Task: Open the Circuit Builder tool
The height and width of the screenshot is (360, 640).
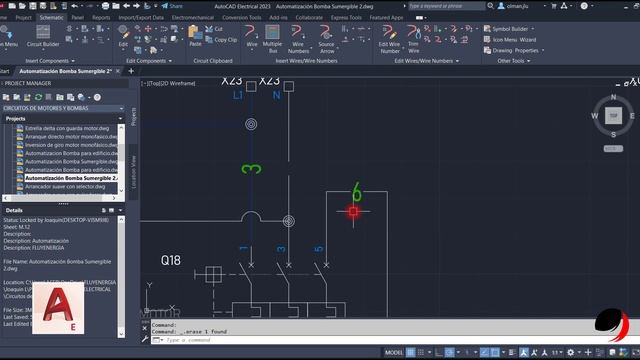Action: pyautogui.click(x=43, y=36)
